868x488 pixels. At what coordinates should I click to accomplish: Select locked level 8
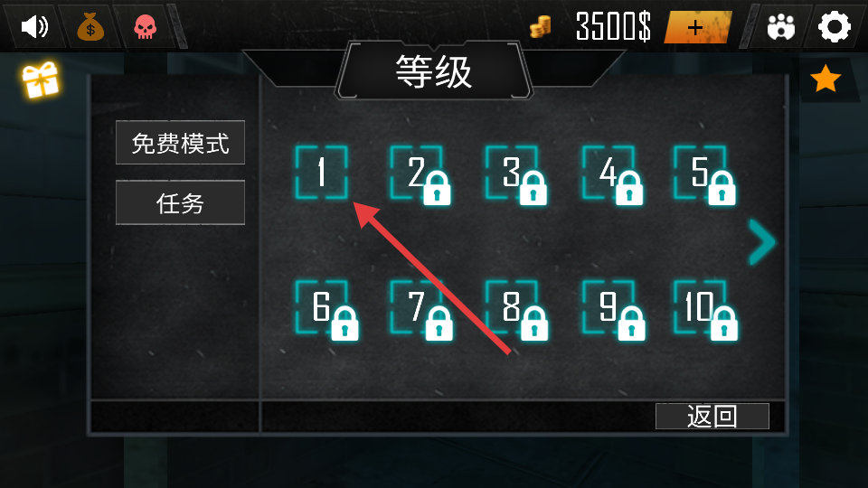point(516,309)
